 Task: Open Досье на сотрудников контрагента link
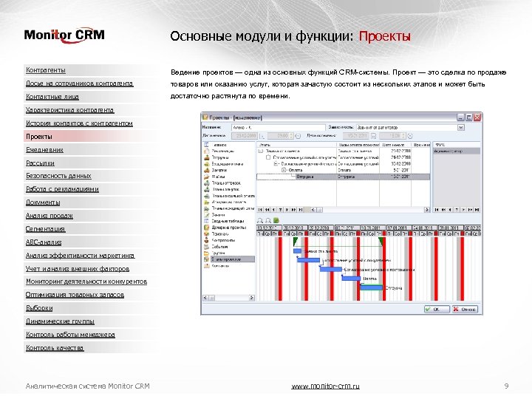79,83
